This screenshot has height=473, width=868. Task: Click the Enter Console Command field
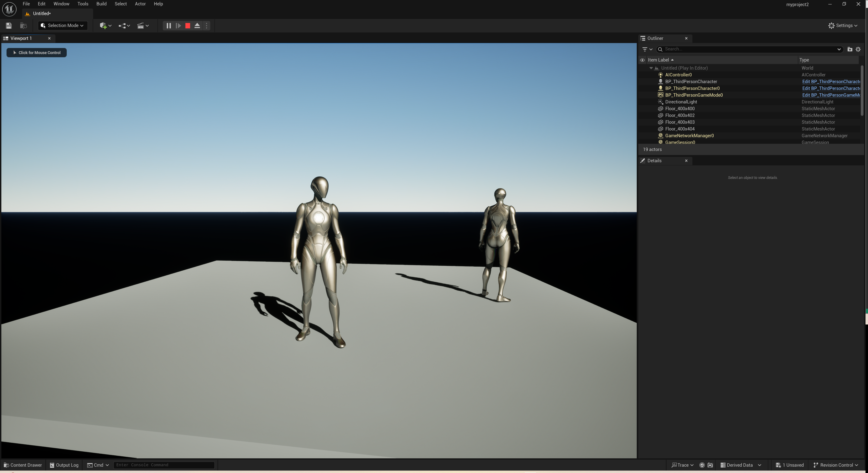[164, 465]
